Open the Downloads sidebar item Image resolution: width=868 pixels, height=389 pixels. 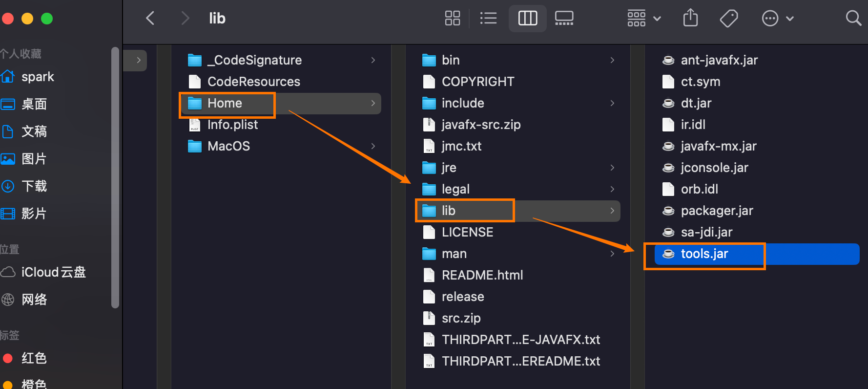[x=34, y=186]
